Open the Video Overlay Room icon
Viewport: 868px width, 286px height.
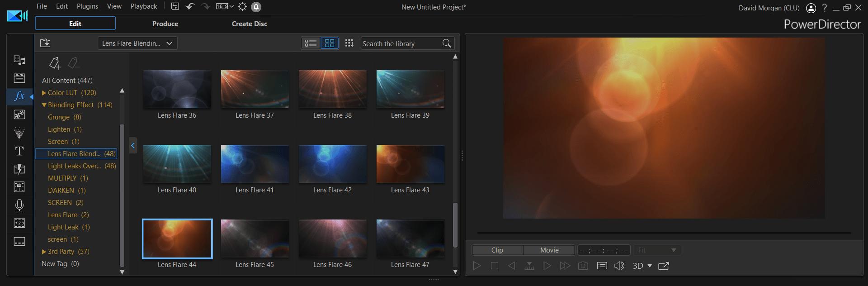pos(19,114)
